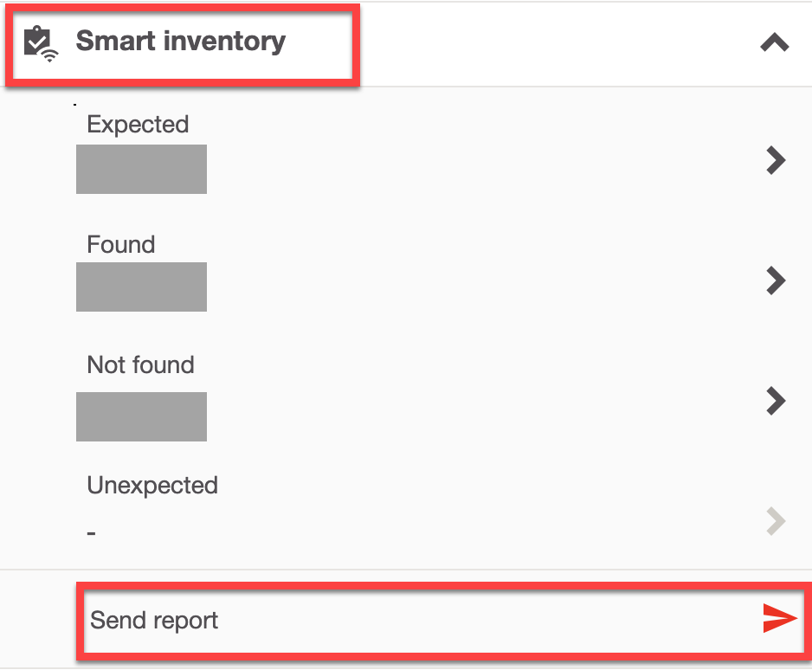Click the grey Not found count box
Image resolution: width=812 pixels, height=670 pixels.
(141, 416)
